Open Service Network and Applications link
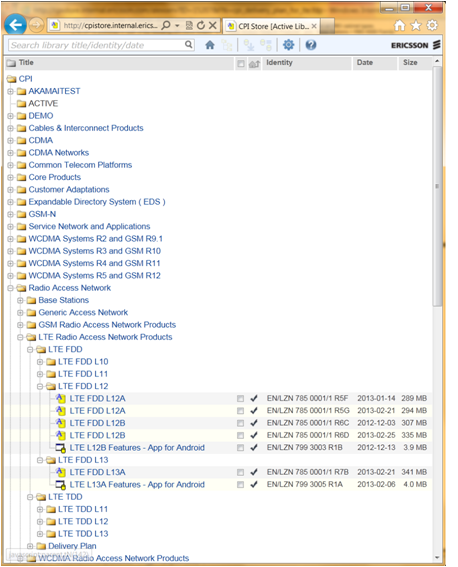The image size is (458, 567). (x=89, y=226)
